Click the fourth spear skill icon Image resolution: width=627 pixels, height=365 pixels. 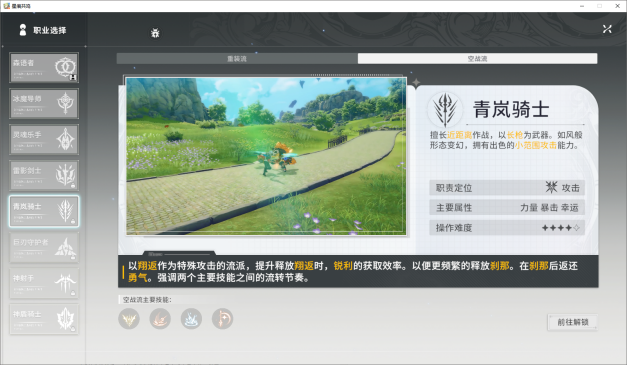click(222, 319)
